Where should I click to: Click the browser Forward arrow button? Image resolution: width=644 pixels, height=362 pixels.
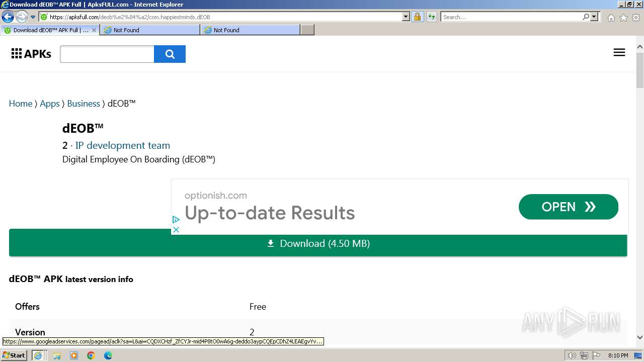pos(21,17)
